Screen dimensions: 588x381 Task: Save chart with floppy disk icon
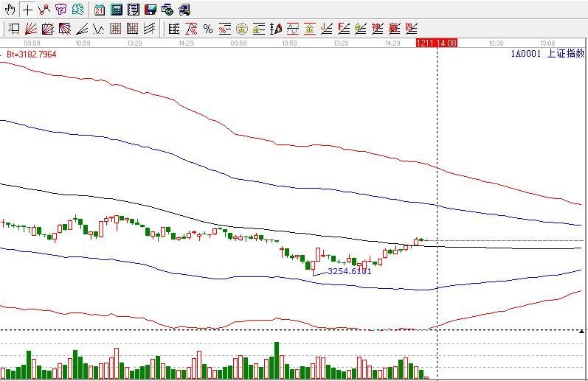(150, 10)
